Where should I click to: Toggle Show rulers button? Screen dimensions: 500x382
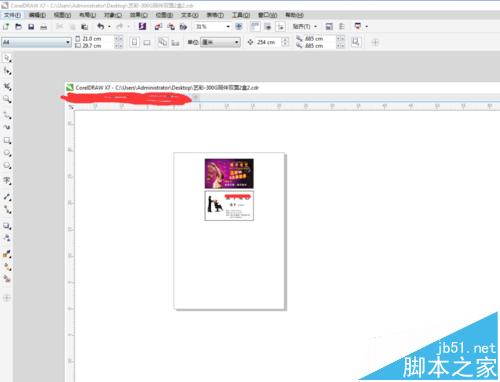point(255,26)
